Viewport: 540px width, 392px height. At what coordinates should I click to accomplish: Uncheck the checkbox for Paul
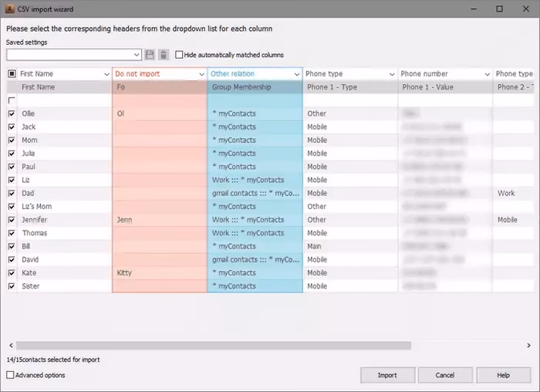(12, 167)
